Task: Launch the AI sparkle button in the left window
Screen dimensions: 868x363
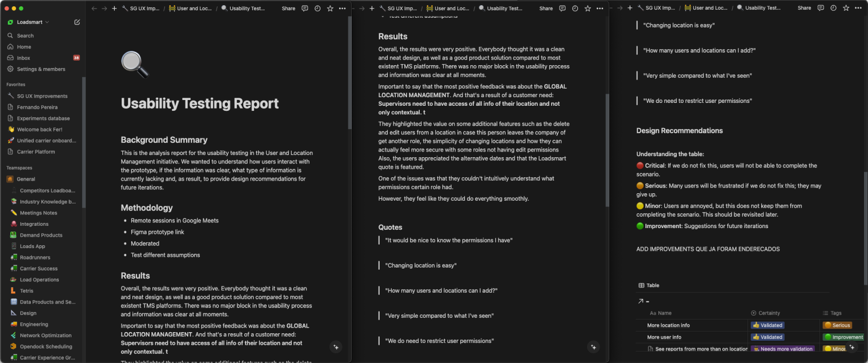Action: click(336, 346)
